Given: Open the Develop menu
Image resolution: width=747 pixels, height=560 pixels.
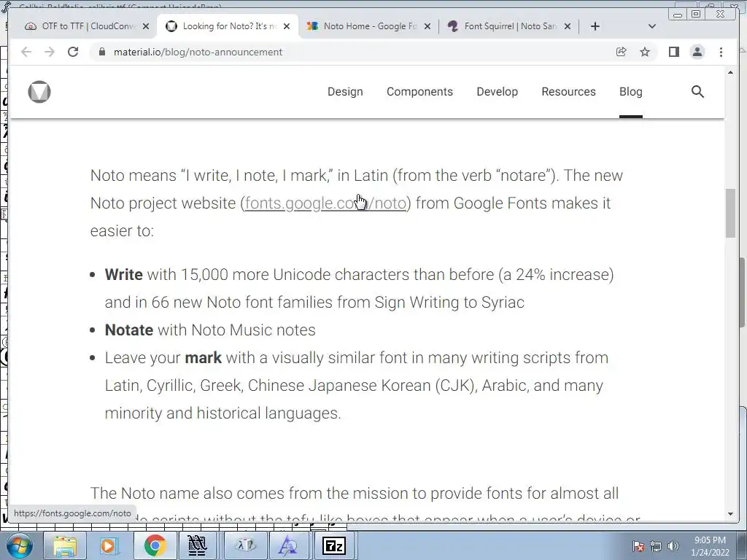Looking at the screenshot, I should pos(498,91).
